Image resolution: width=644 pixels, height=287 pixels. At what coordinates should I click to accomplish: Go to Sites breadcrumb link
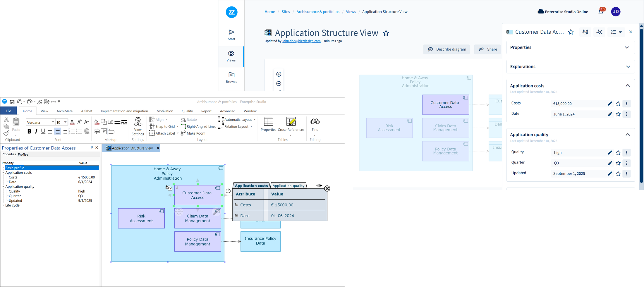point(286,12)
